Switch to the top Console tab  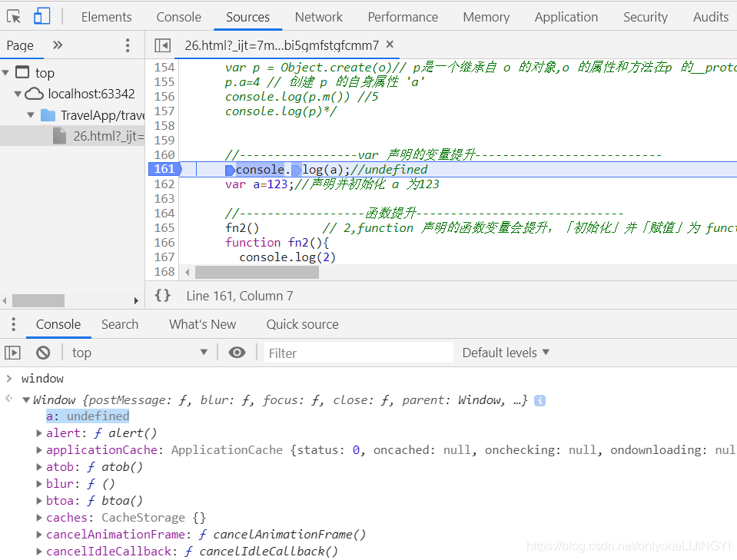[178, 17]
